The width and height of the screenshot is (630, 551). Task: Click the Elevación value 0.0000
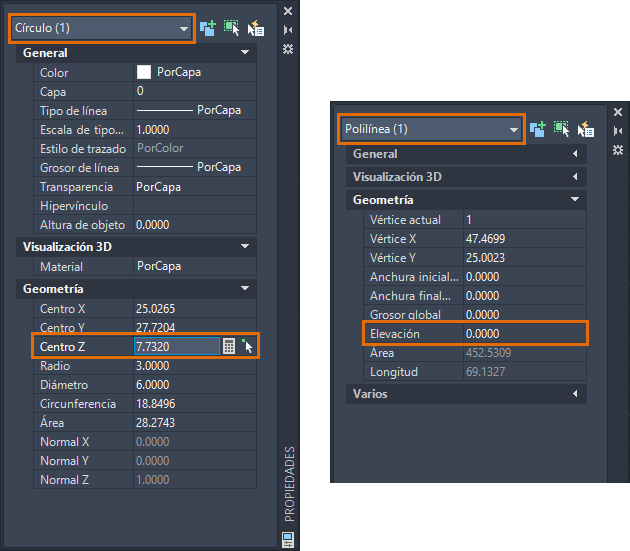point(525,334)
